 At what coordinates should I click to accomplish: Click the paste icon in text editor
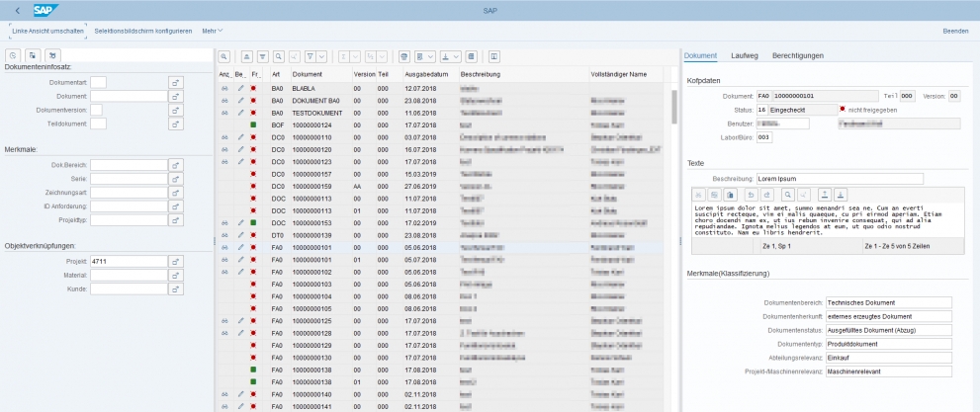point(730,195)
